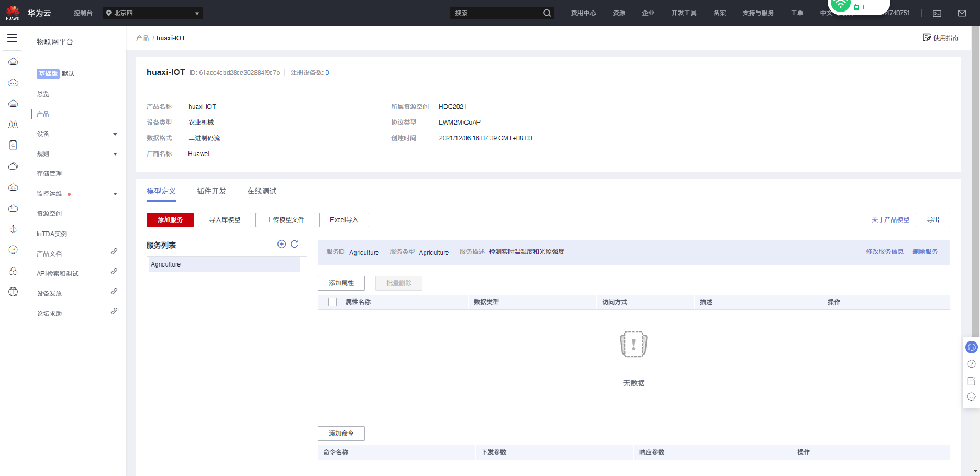Viewport: 980px width, 476px height.
Task: Expand the 规则 sidebar submenu
Action: point(115,154)
